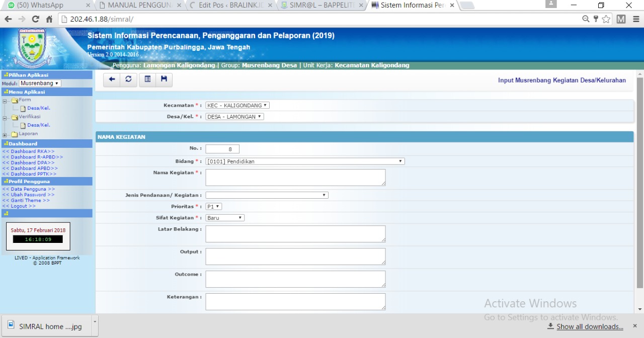644x338 pixels.
Task: Click the M extension icon in Chrome toolbar
Action: (621, 19)
